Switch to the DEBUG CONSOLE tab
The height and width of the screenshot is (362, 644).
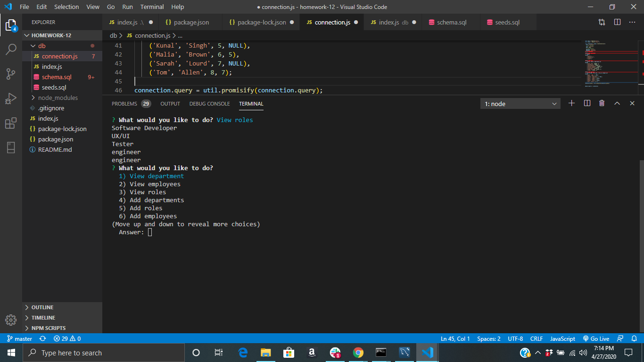pyautogui.click(x=209, y=104)
